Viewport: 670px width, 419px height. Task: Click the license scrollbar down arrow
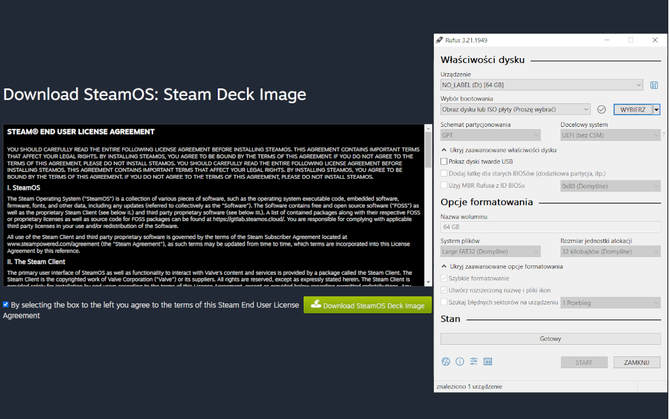[428, 282]
